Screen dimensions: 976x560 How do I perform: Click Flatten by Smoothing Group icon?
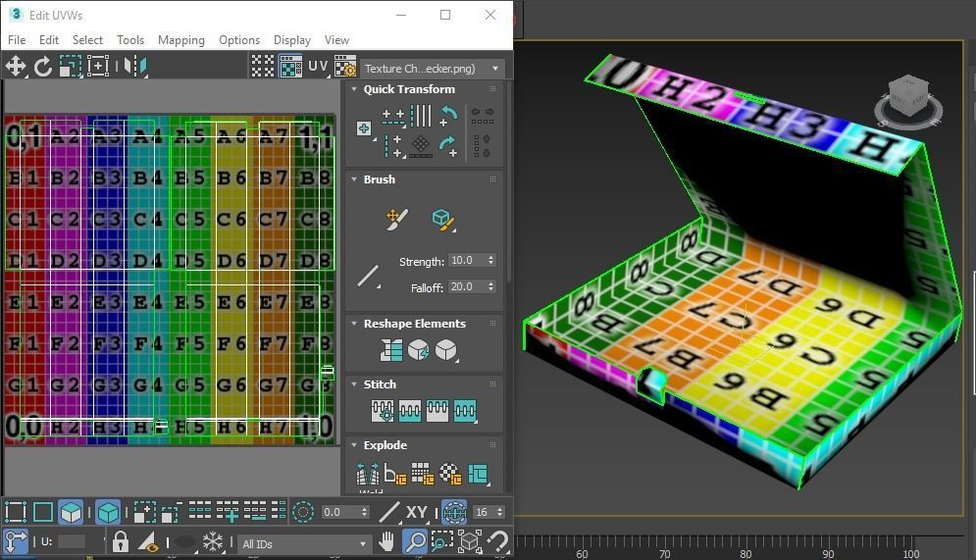(x=423, y=474)
